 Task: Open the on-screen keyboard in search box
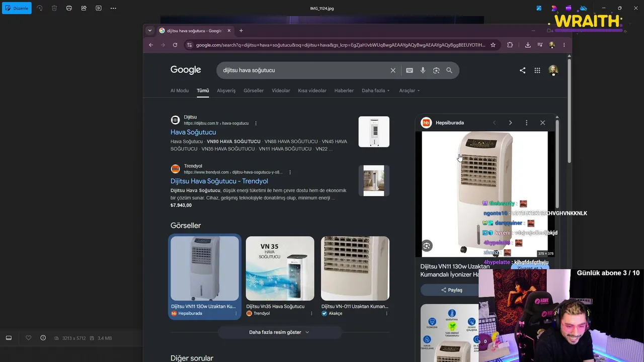coord(410,70)
